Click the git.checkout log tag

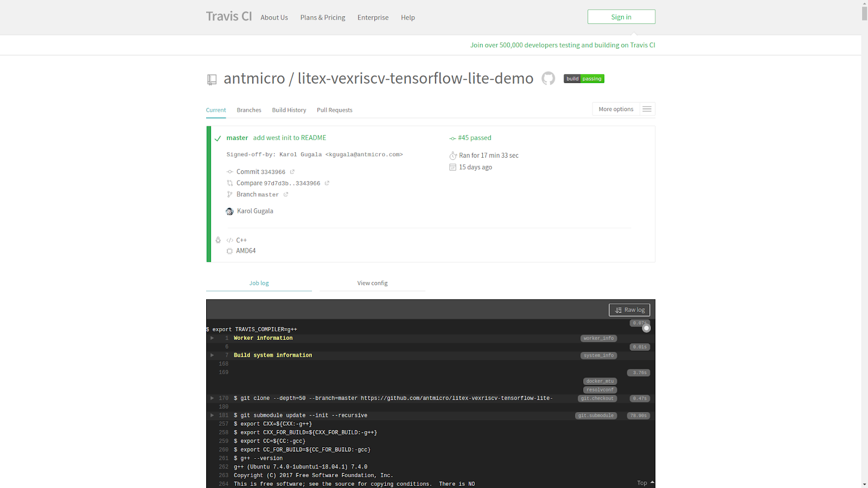point(597,399)
